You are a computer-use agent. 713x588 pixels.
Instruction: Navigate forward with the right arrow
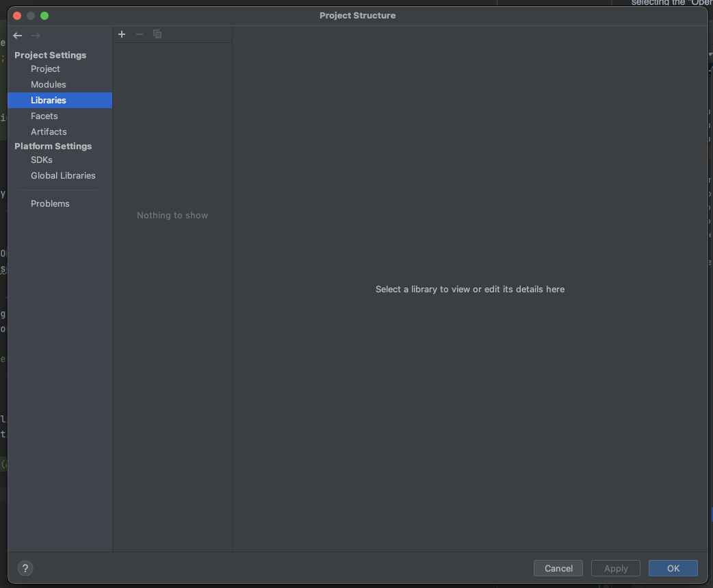click(x=35, y=36)
